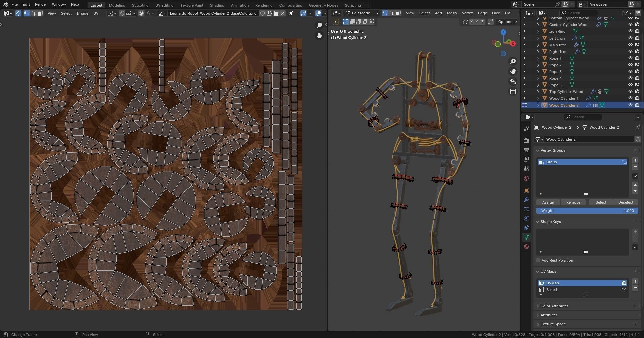644x338 pixels.
Task: Open the Scene properties tab
Action: [x=526, y=168]
